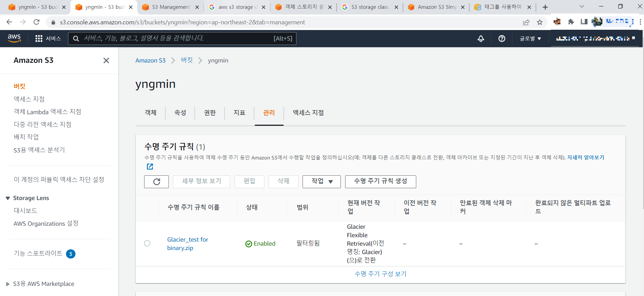Collapse the Storage Lens section
Image resolution: width=644 pixels, height=296 pixels.
pos(8,198)
